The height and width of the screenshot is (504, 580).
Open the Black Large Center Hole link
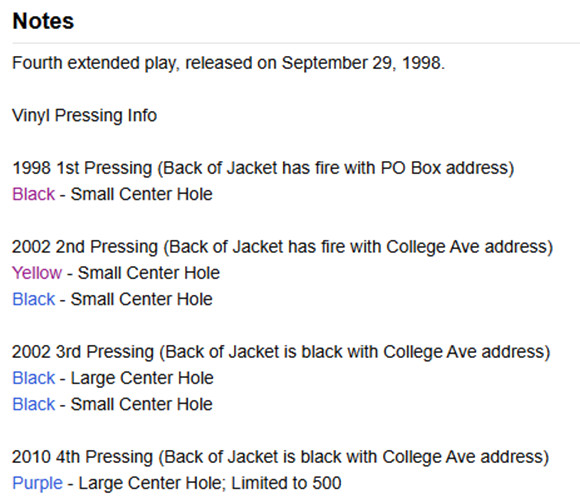pos(34,378)
